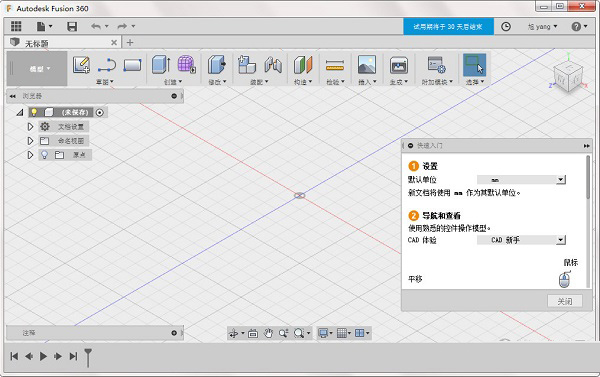Click the construction plane icon
Image resolution: width=600 pixels, height=377 pixels.
tap(303, 65)
